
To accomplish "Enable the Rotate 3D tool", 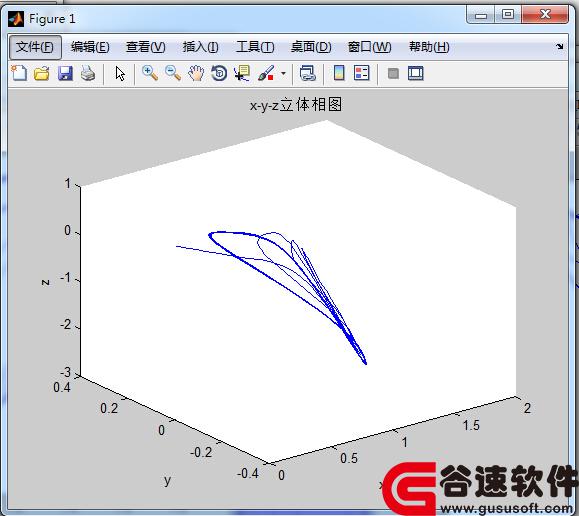I will [219, 73].
